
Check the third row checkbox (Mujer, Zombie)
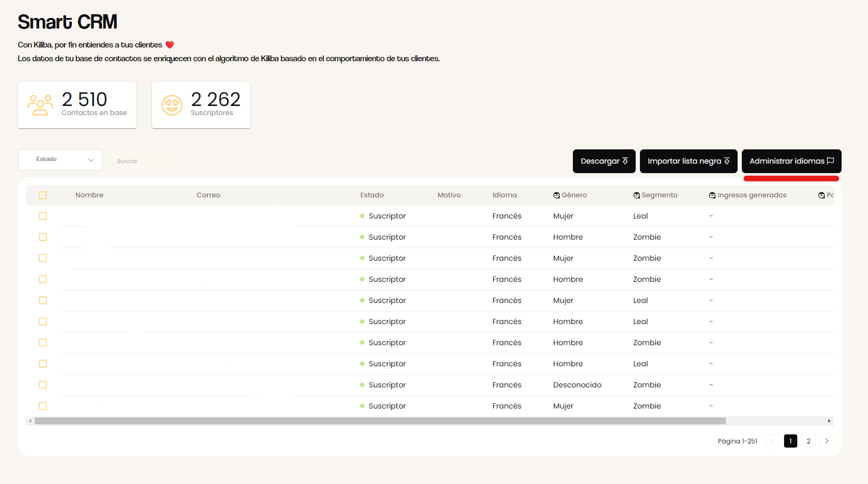43,258
